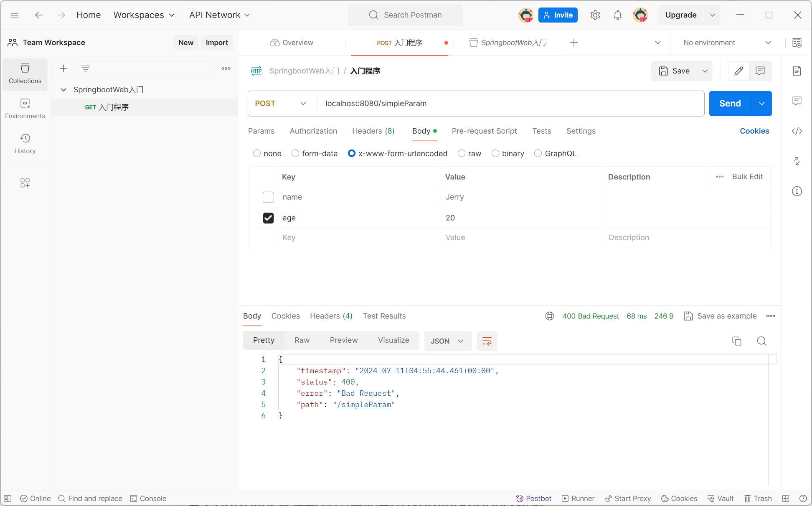Expand the Send button arrow options
This screenshot has width=812, height=506.
pos(762,104)
